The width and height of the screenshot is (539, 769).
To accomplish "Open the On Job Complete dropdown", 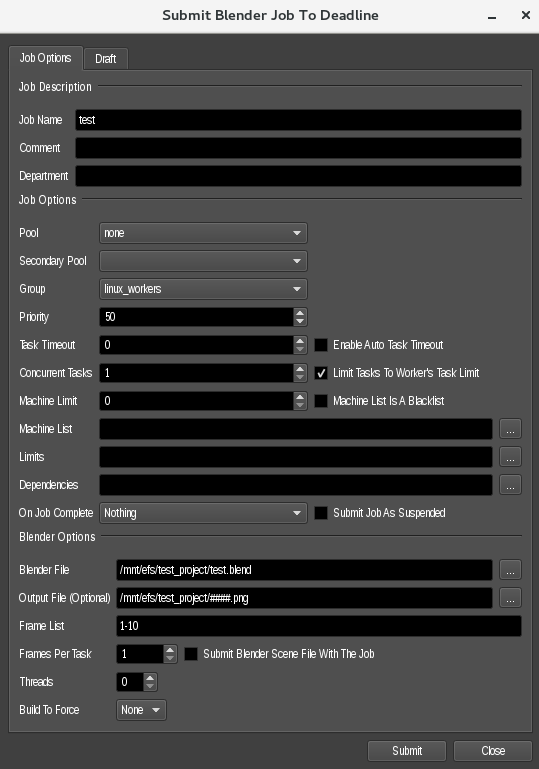I will coord(204,513).
